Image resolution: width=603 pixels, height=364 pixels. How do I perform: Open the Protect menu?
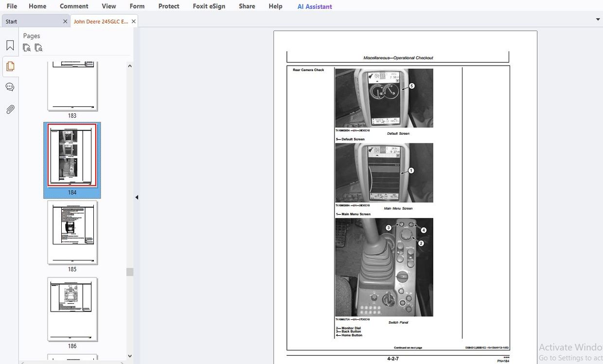coord(168,6)
